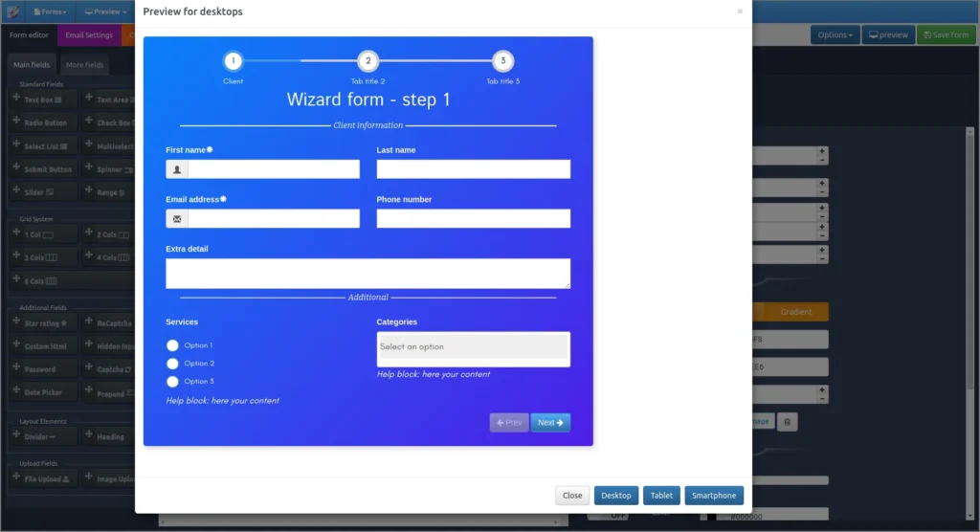Screen dimensions: 980x532
Task: Click the app logo icon in top-left corner
Action: 12,11
